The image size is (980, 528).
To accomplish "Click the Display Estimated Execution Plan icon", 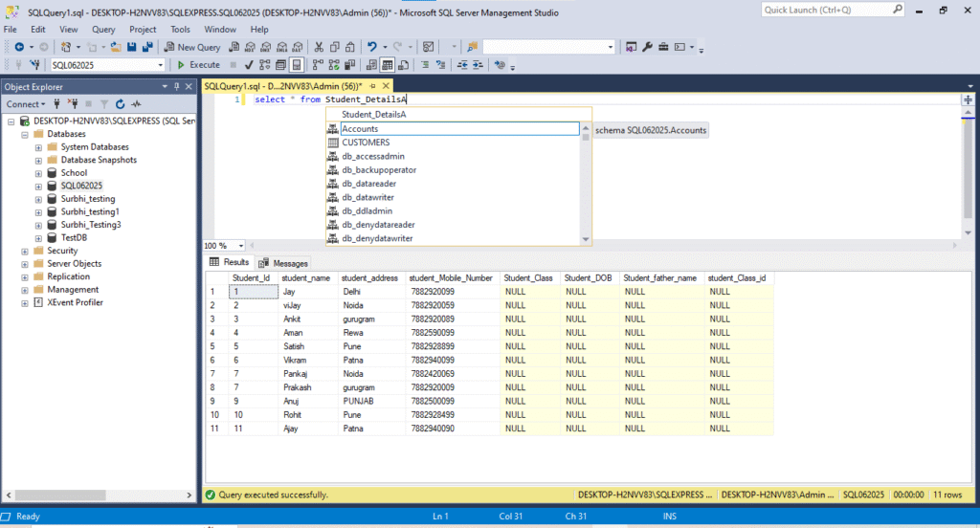I will click(x=265, y=65).
